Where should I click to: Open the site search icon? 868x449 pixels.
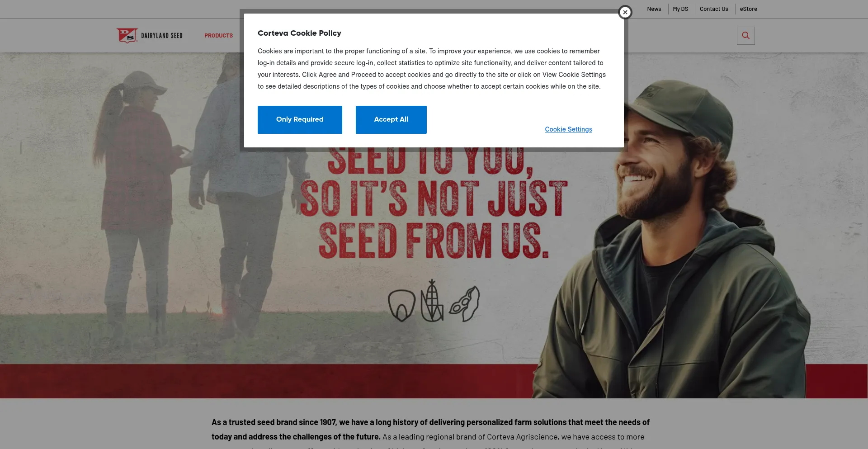(745, 36)
